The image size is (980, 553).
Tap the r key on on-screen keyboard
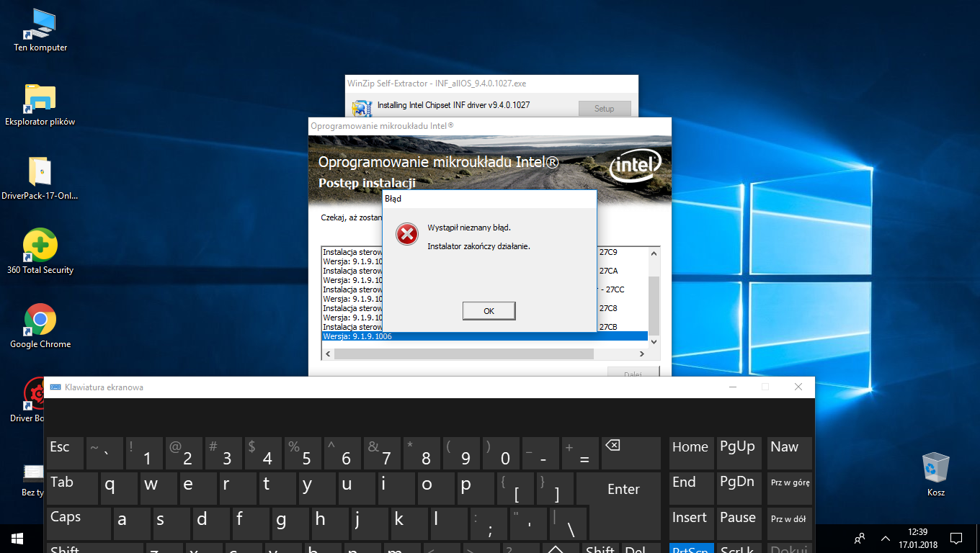click(x=237, y=489)
